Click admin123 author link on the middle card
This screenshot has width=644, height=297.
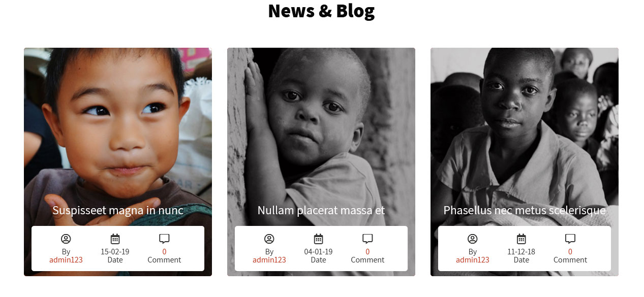[269, 260]
